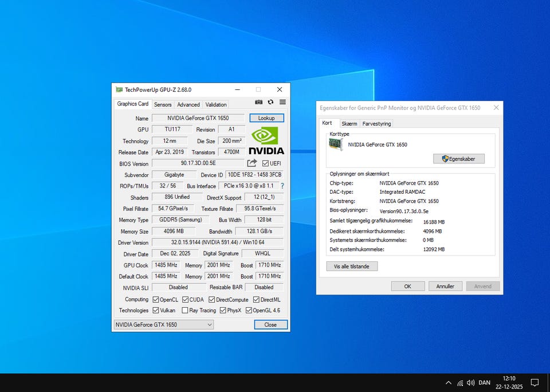Click the graphics card icon under Korttype
This screenshot has width=550, height=392.
click(336, 144)
